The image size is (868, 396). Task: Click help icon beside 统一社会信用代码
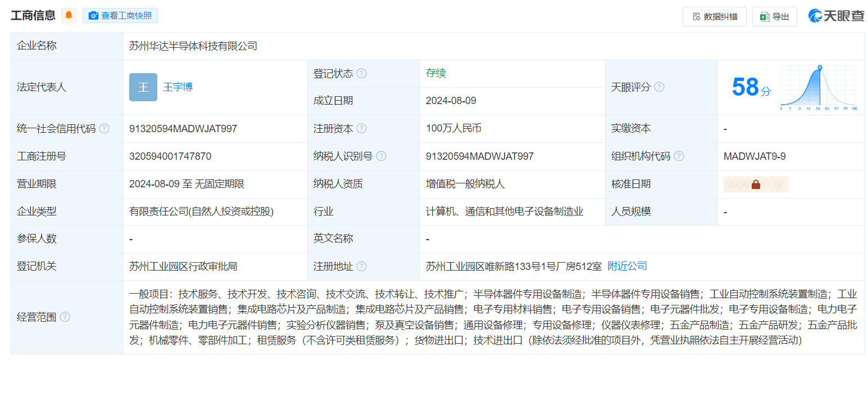point(104,129)
